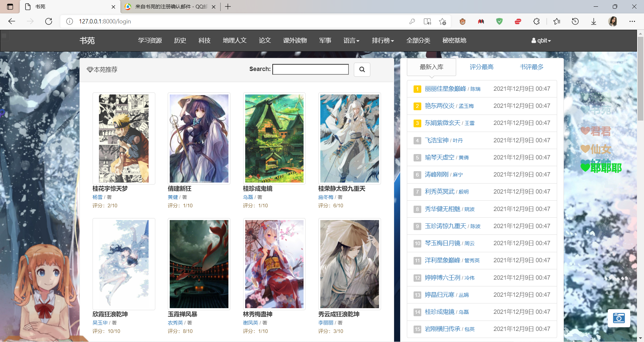The height and width of the screenshot is (342, 644).
Task: Open 军事 category in navigation
Action: click(x=325, y=41)
